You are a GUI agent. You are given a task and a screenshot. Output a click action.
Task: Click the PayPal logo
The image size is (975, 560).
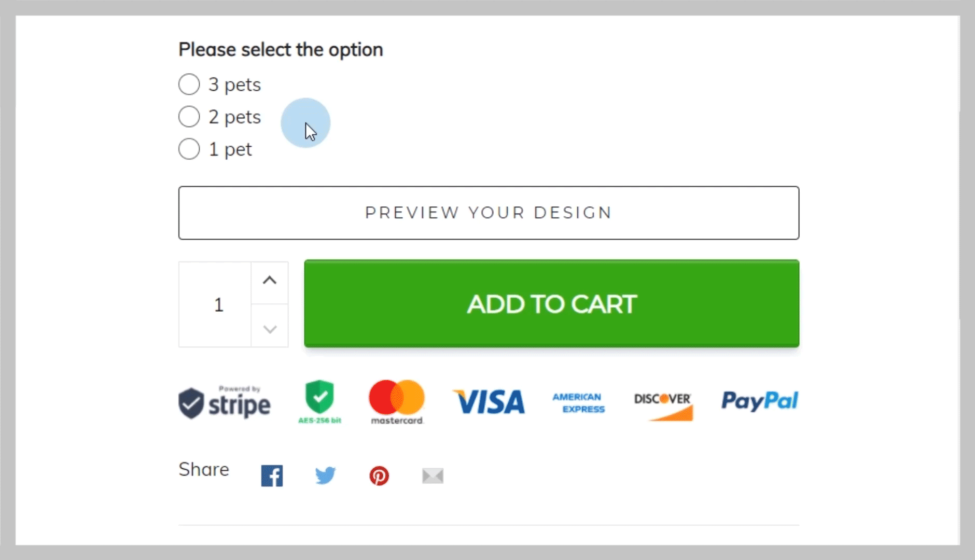pyautogui.click(x=759, y=401)
